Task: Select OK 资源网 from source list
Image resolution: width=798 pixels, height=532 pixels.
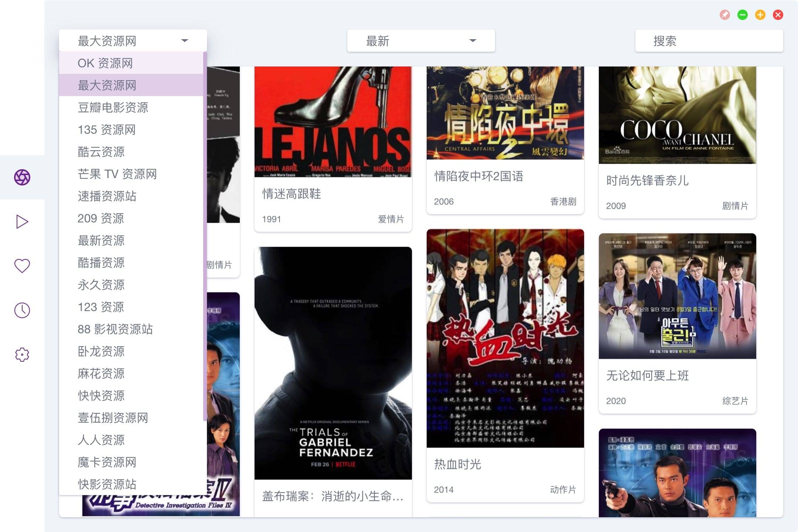Action: click(105, 63)
